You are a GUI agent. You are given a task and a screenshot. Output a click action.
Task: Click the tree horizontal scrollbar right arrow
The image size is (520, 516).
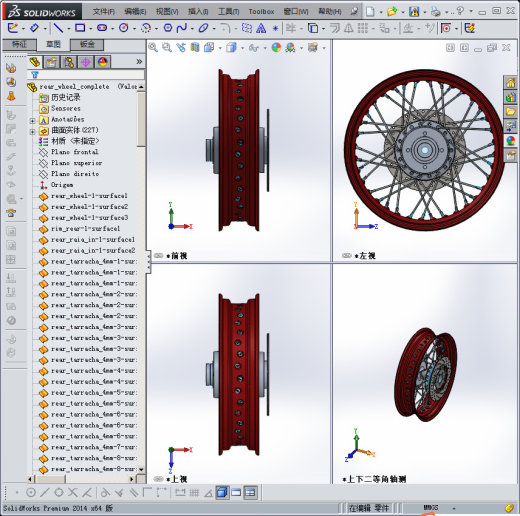click(x=132, y=479)
